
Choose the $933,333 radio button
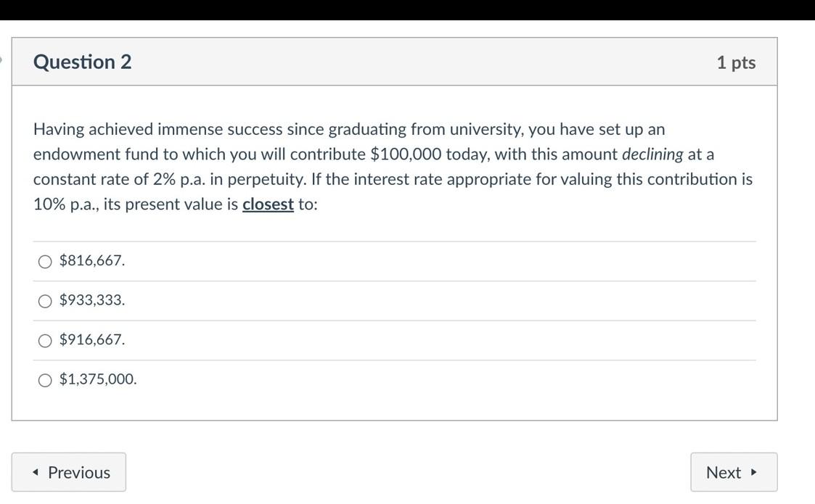(44, 299)
